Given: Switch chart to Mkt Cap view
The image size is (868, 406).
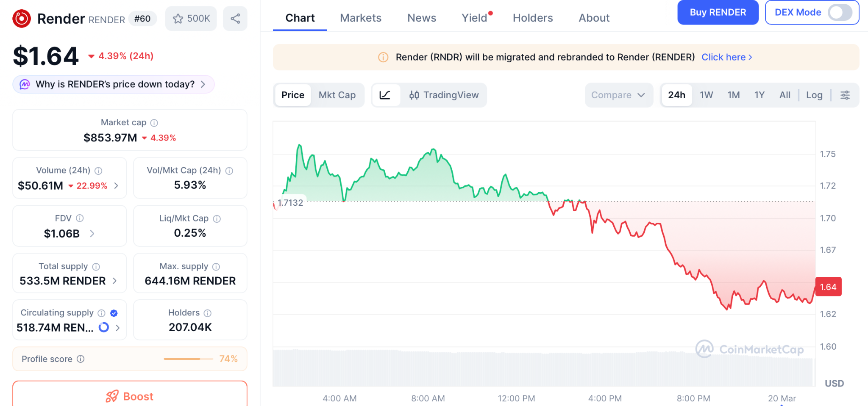Looking at the screenshot, I should click(x=337, y=95).
